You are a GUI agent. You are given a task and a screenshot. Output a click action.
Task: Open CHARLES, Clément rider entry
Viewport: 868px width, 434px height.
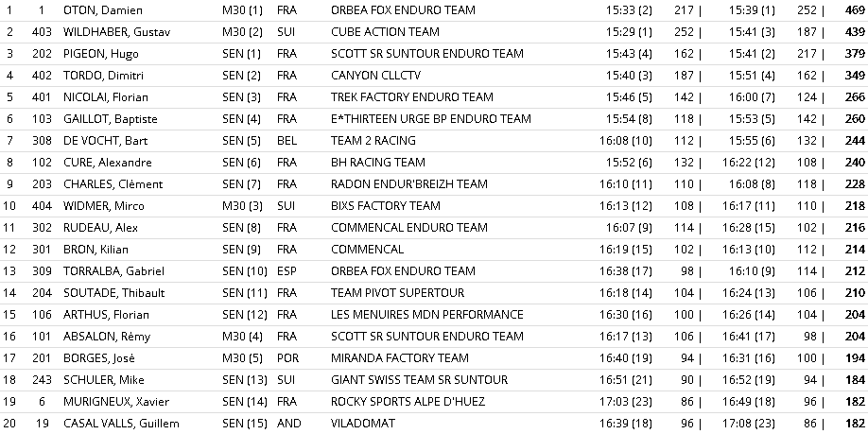click(113, 184)
